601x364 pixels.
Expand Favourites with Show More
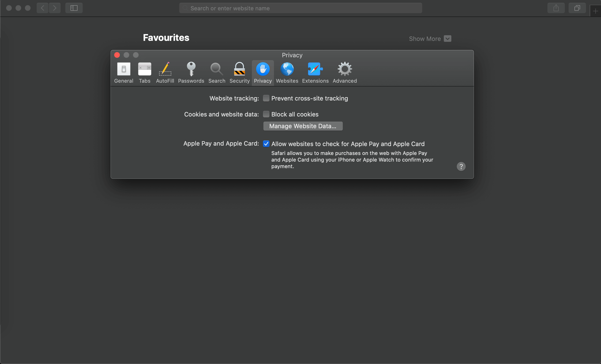click(x=430, y=39)
